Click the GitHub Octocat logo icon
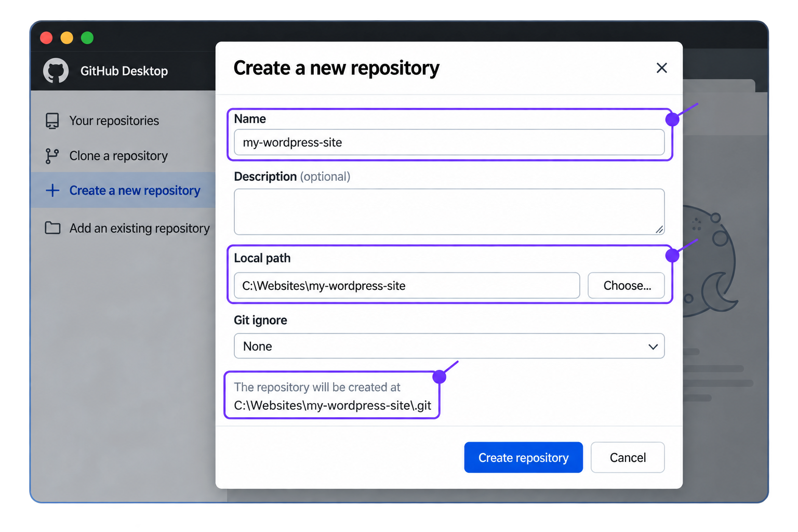798x532 pixels. pyautogui.click(x=56, y=71)
